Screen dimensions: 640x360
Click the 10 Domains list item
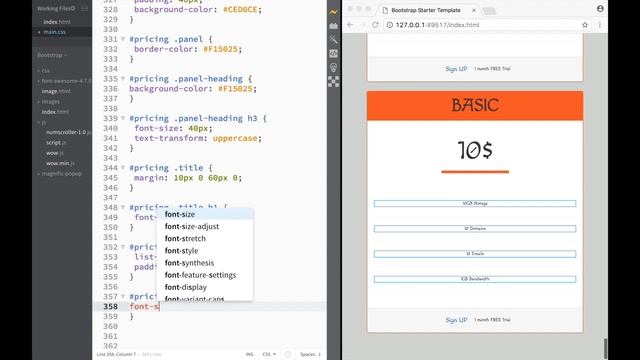475,229
